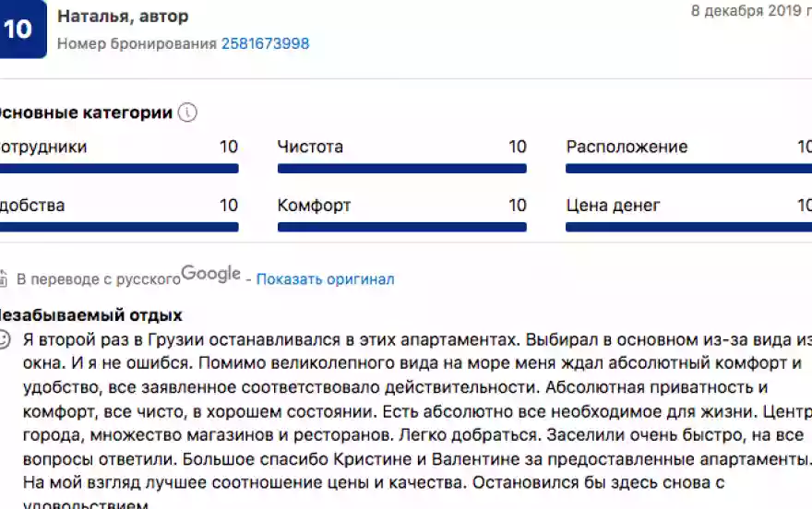Click the Расположение rating bar
This screenshot has height=509, width=812.
tap(688, 169)
